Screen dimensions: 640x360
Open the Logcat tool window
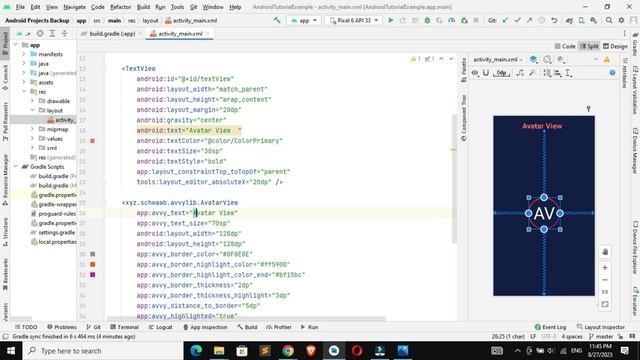(160, 327)
